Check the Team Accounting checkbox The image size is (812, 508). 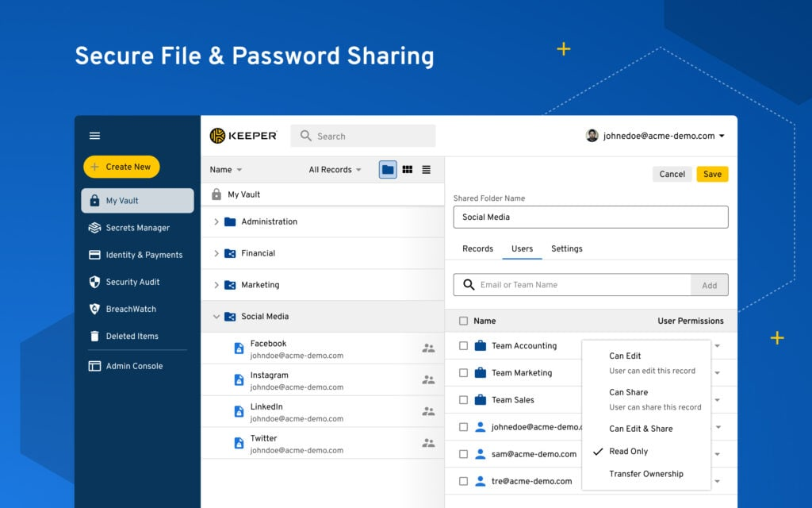pos(464,346)
